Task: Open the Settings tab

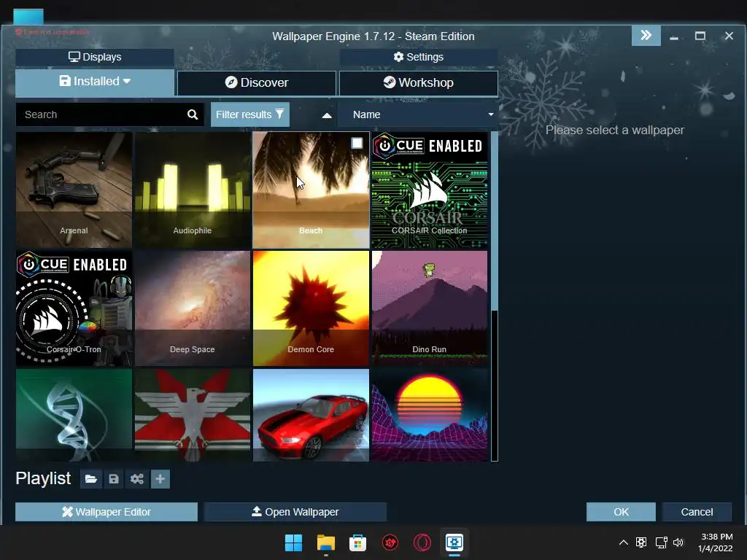Action: (419, 57)
